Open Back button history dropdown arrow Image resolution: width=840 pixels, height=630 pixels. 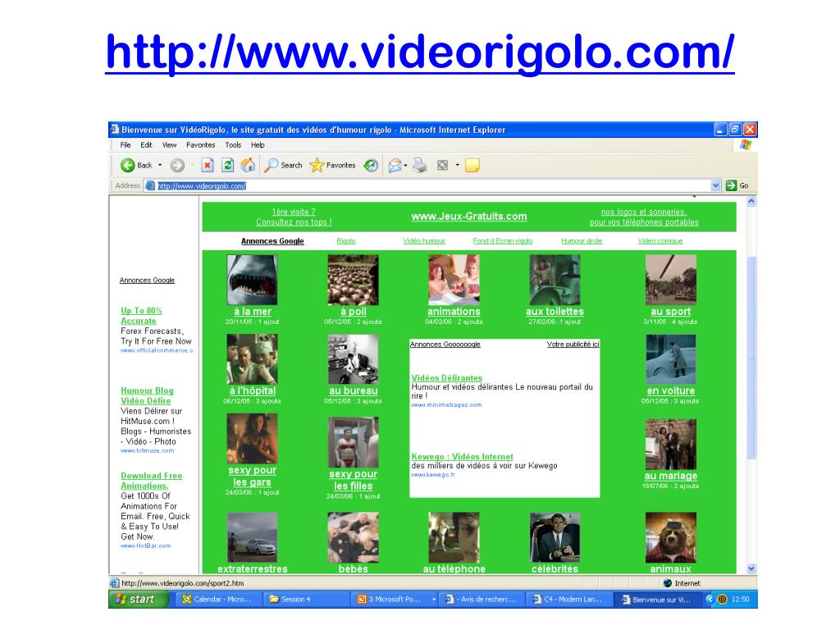[160, 165]
